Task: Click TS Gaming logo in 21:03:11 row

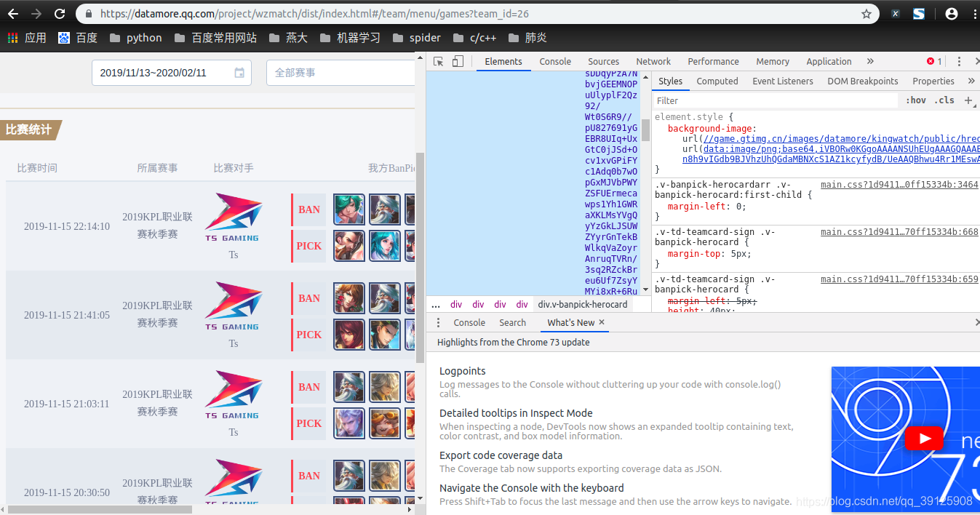Action: pyautogui.click(x=233, y=395)
